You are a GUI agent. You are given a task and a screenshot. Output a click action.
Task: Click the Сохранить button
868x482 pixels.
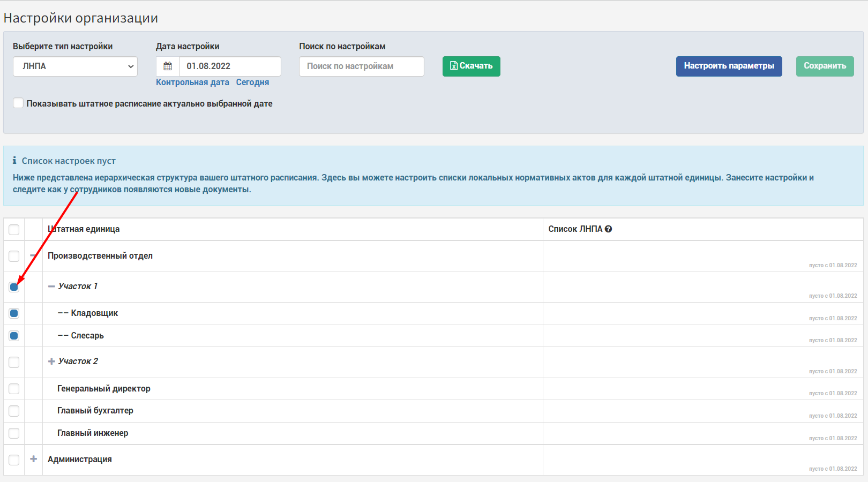825,66
